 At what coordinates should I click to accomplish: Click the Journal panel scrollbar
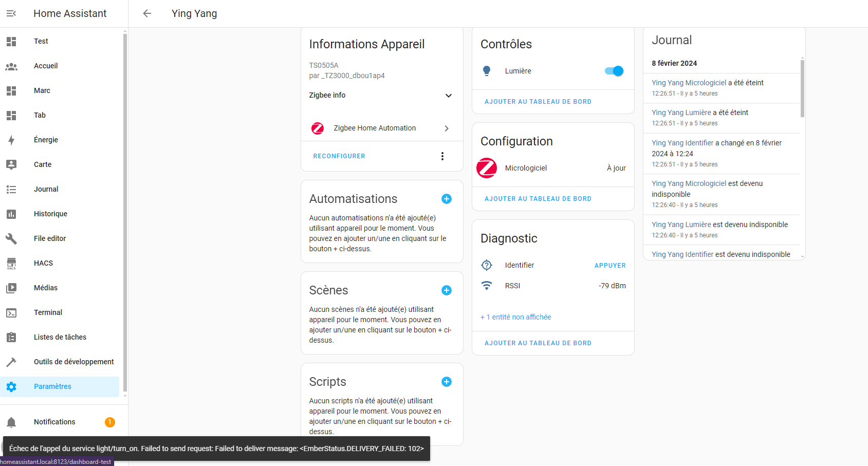(802, 88)
